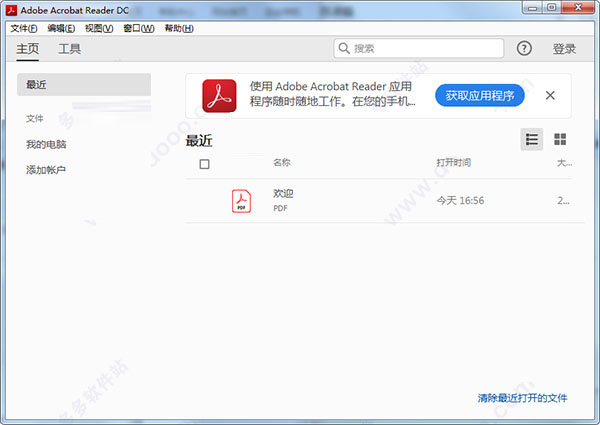Viewport: 600px width, 425px height.
Task: Click the 清除最近打开的文件 link
Action: coord(522,398)
